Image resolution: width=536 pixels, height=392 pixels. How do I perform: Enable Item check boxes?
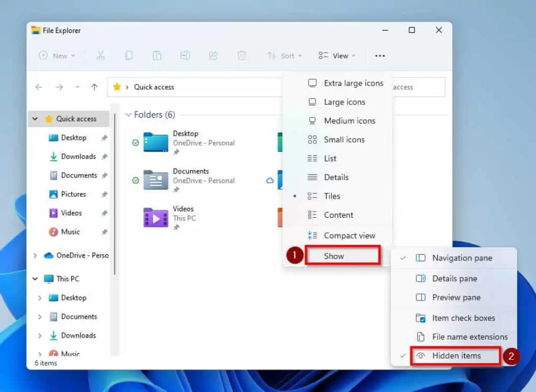463,318
